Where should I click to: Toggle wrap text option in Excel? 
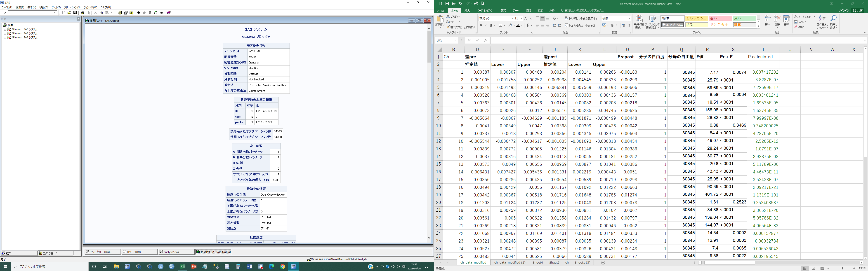point(580,19)
